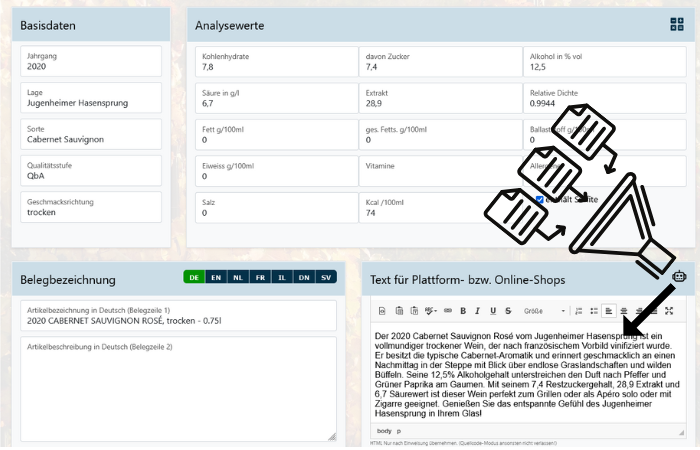Viewport: 700px width, 450px height.
Task: Click the rich text editor resize grip
Action: click(x=681, y=432)
